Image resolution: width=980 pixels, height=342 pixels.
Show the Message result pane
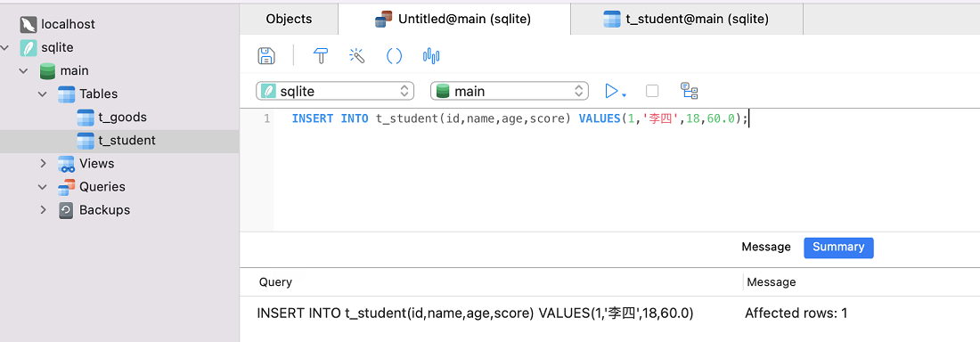coord(765,247)
